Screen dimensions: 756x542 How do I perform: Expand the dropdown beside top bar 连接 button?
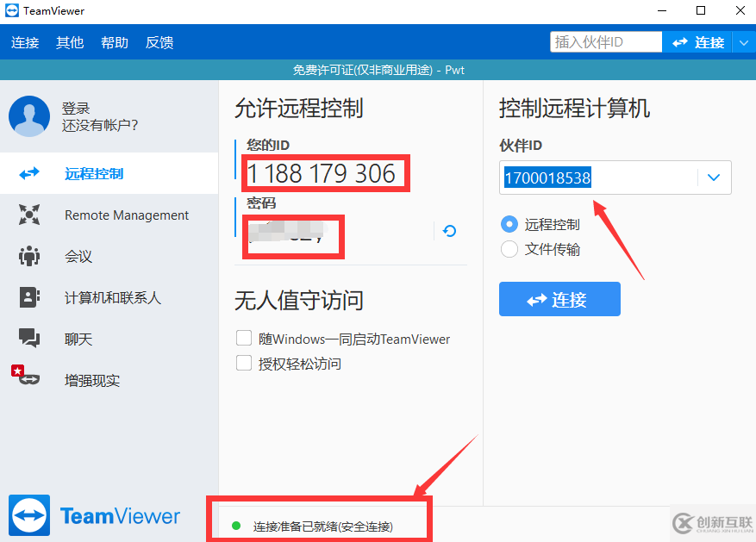(x=744, y=42)
